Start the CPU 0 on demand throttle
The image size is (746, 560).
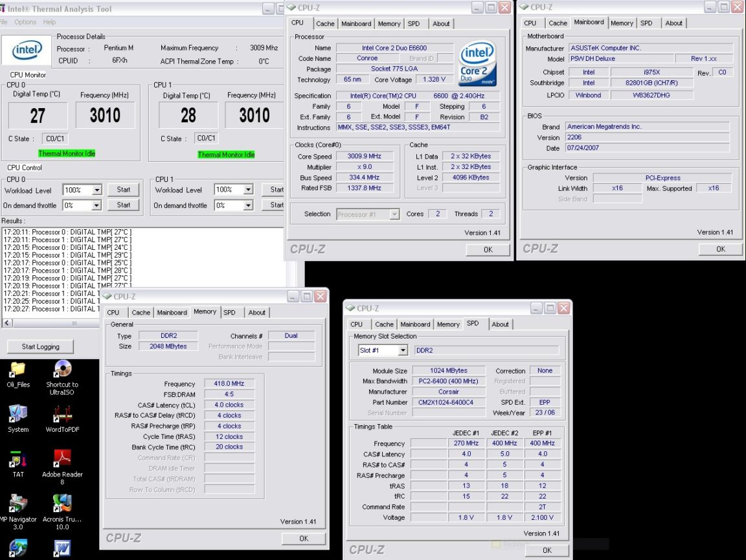pos(124,205)
